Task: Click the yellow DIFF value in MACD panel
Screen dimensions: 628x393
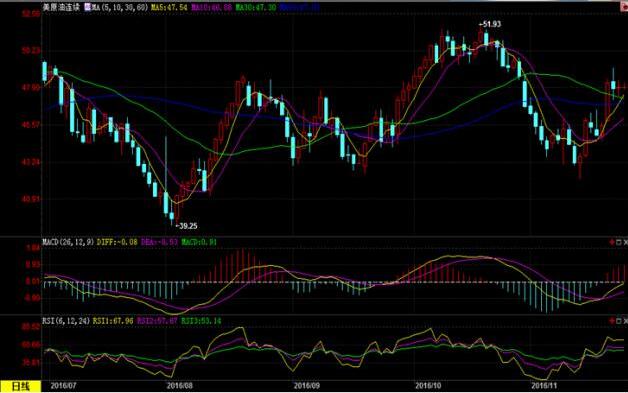Action: point(117,242)
